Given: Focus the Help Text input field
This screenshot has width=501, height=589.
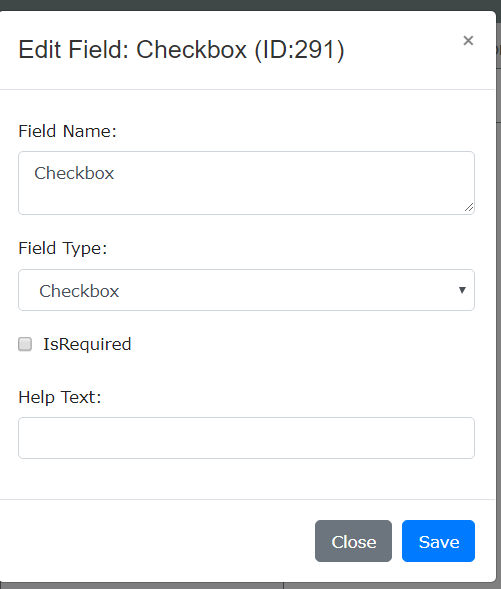Looking at the screenshot, I should 246,438.
